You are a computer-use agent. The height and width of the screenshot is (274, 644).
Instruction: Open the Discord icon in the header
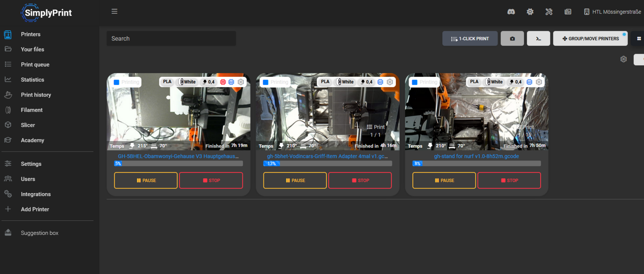[x=511, y=12]
